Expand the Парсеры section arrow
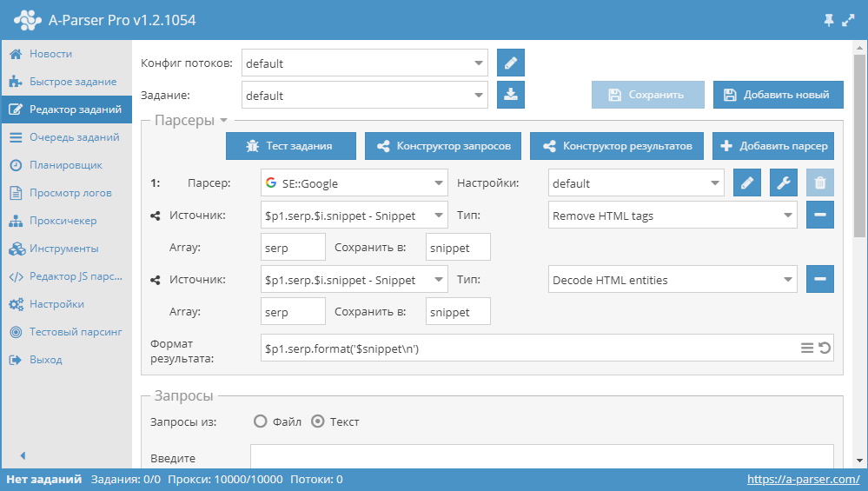The image size is (868, 491). click(223, 120)
